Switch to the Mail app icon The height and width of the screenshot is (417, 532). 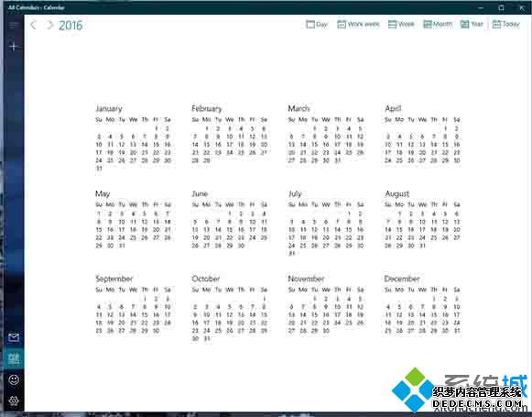(x=14, y=337)
